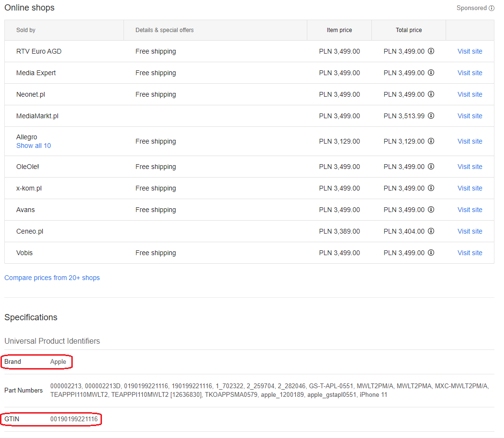Visit the OleOle! site
The image size is (504, 438).
click(x=470, y=167)
